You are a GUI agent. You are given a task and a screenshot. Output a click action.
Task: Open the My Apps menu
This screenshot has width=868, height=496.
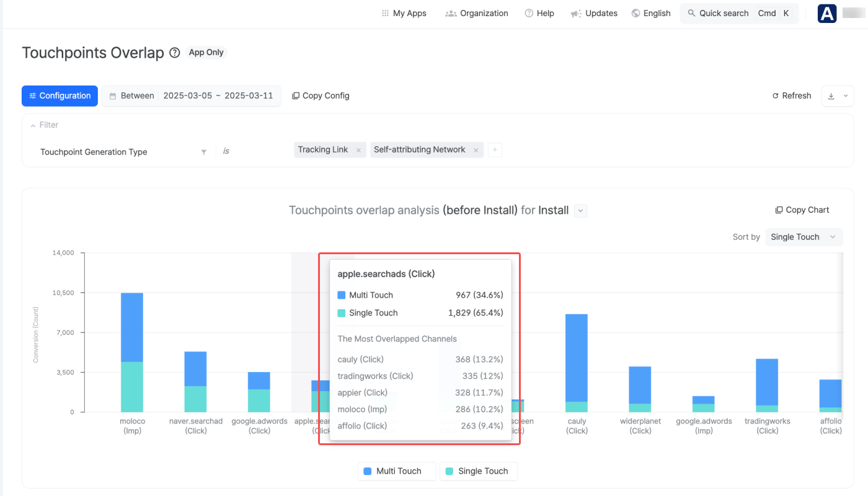(404, 13)
